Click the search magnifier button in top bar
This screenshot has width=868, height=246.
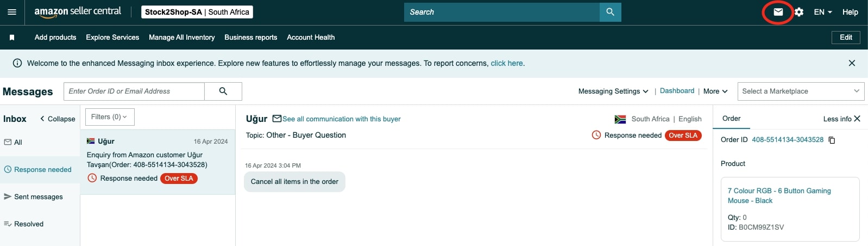pos(610,12)
